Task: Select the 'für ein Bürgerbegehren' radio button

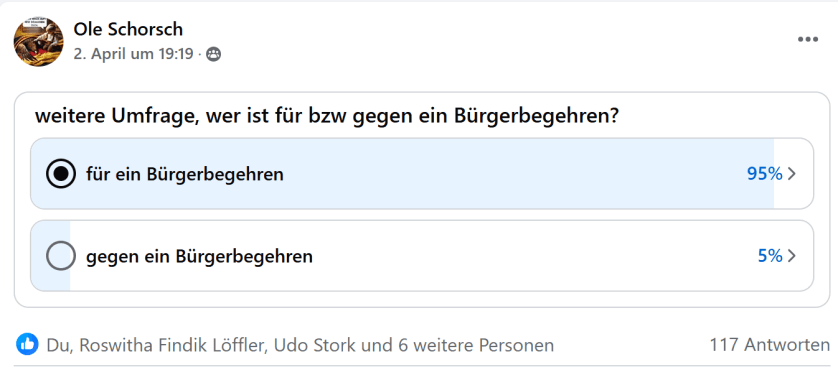Action: (x=61, y=174)
